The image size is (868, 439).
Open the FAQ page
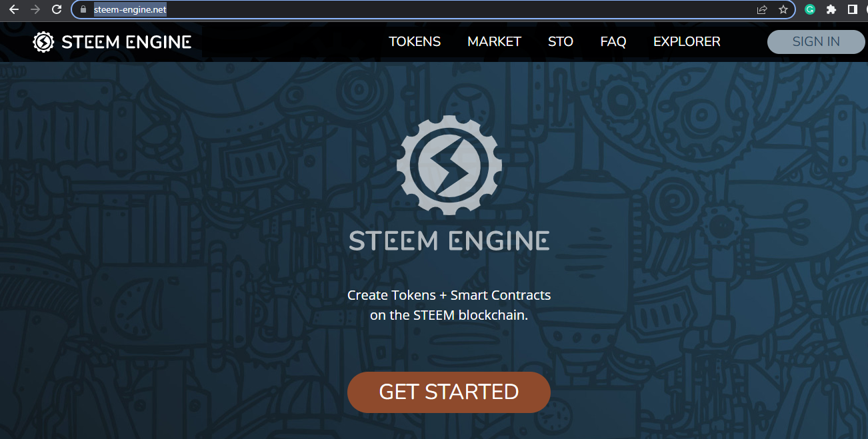click(613, 41)
